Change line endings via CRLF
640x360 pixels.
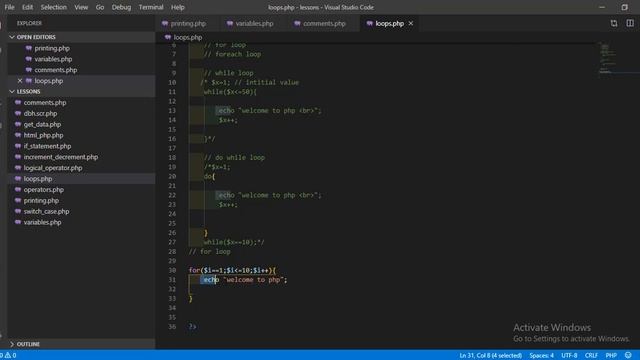(591, 356)
